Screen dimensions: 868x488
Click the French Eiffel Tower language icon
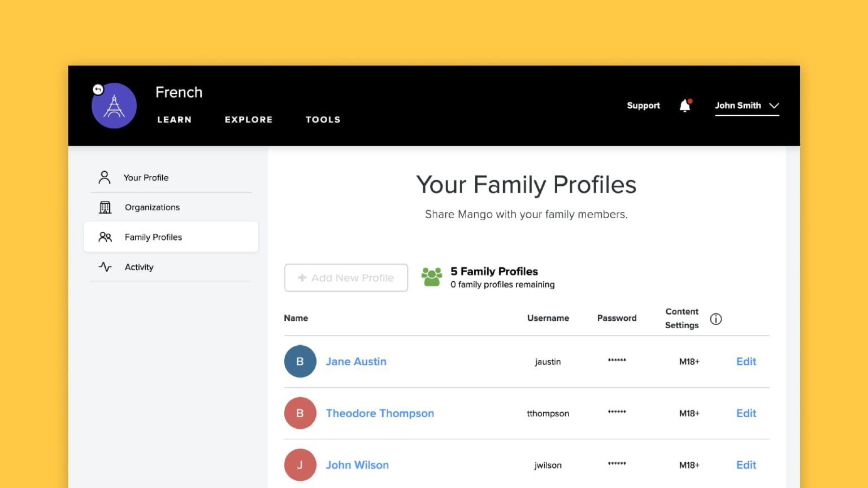tap(115, 106)
